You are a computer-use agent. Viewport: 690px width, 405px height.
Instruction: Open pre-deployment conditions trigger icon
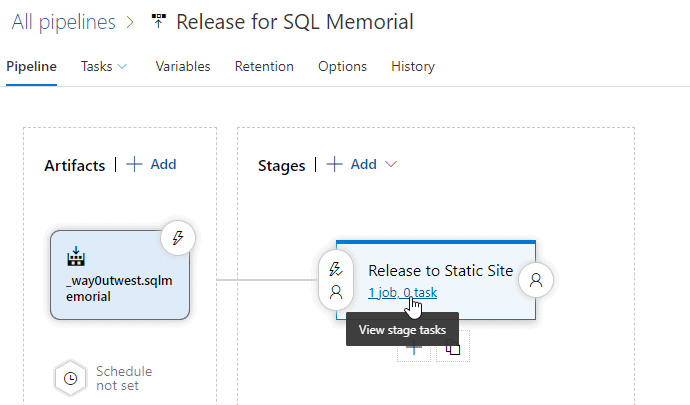point(336,269)
